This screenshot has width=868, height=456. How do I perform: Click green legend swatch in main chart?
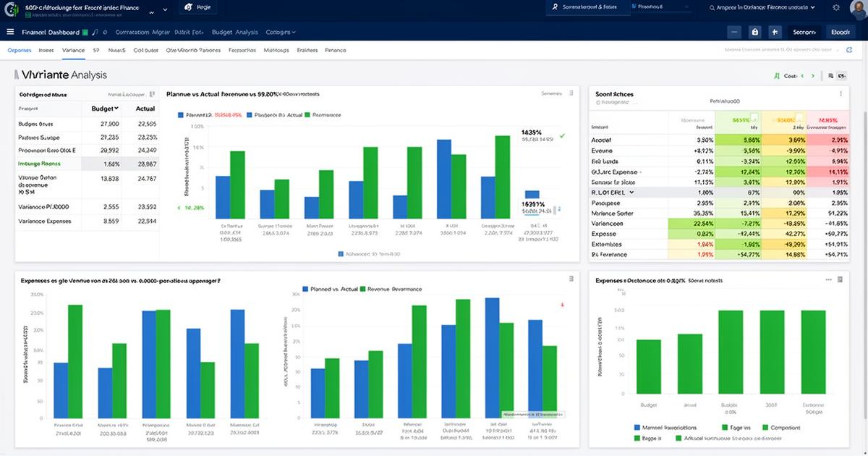tap(307, 115)
